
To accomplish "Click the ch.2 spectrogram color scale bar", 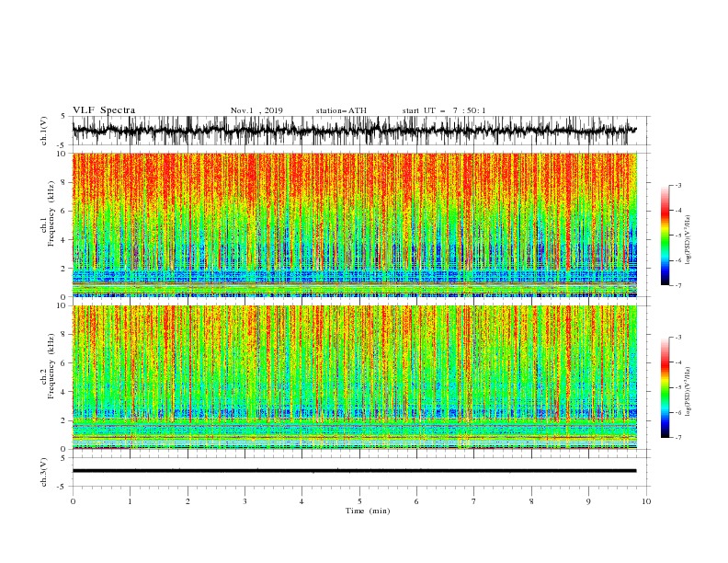I will click(x=665, y=387).
